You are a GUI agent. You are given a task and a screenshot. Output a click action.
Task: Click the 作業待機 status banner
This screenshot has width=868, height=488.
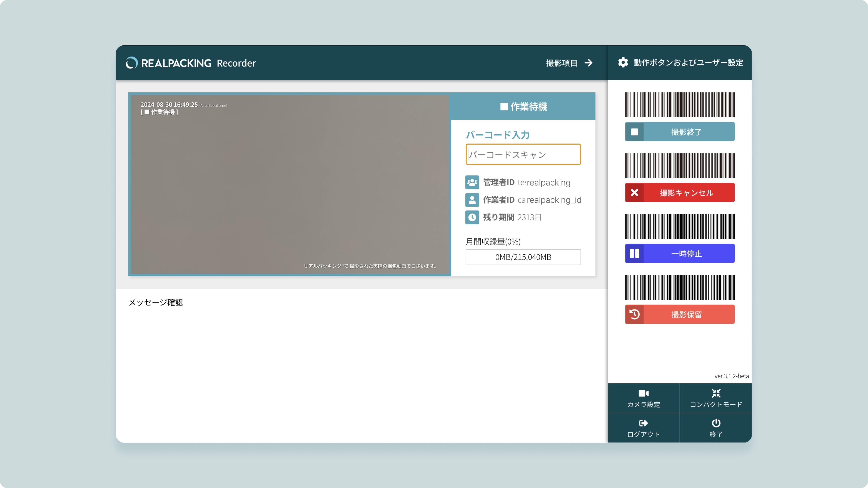(x=523, y=106)
